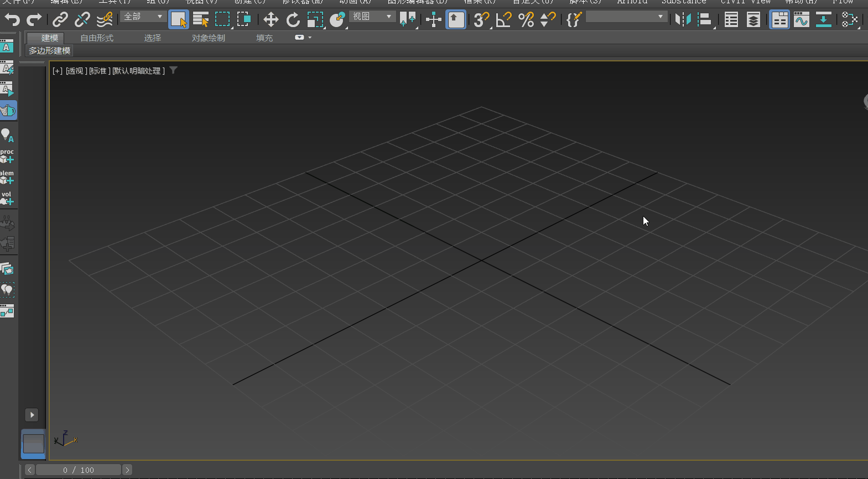Click the play render A icon in sidebar
This screenshot has height=479, width=868.
coord(7,89)
